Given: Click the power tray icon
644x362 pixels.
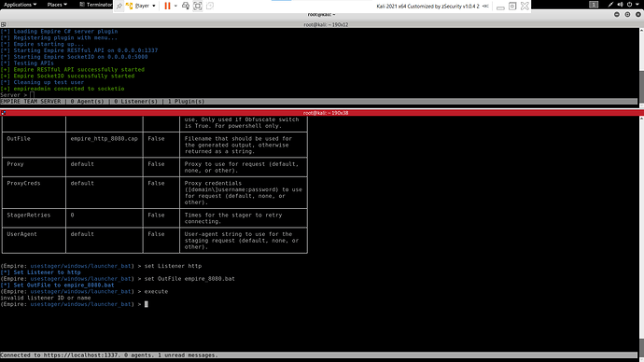Looking at the screenshot, I should click(x=629, y=5).
